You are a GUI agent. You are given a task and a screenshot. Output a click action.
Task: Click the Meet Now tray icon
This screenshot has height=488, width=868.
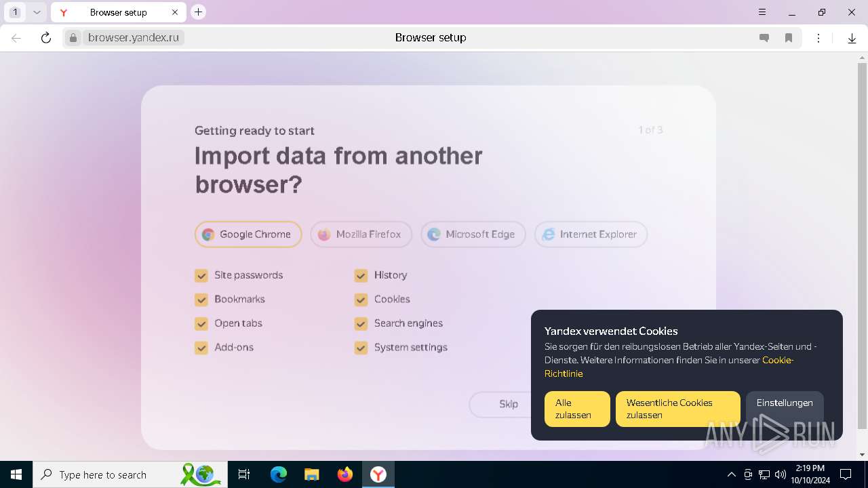coord(748,474)
